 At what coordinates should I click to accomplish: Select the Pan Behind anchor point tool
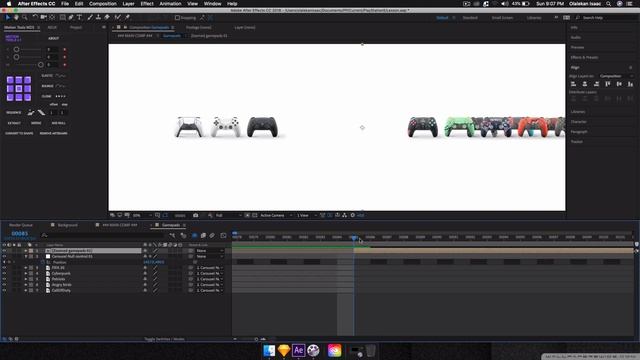(52, 18)
